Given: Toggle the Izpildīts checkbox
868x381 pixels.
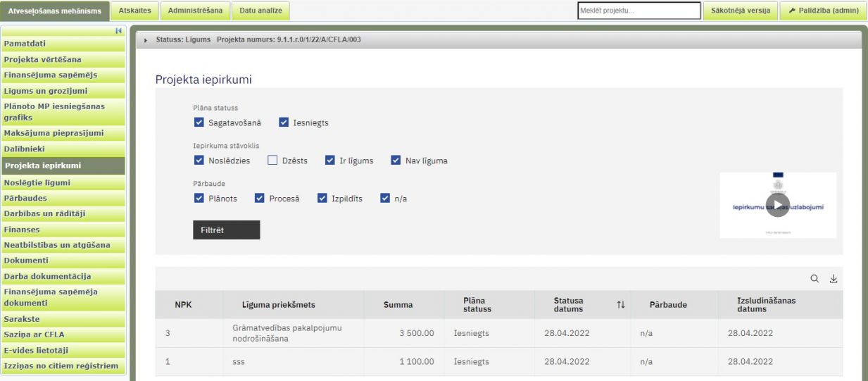Looking at the screenshot, I should 322,199.
